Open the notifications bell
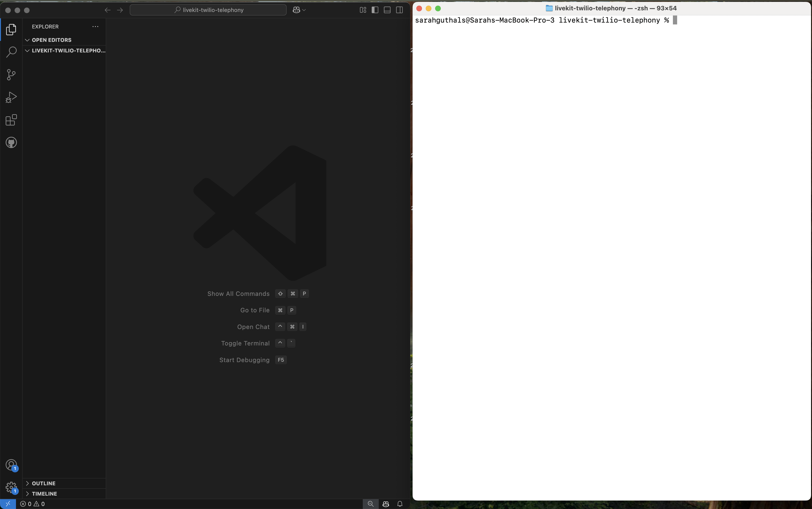The height and width of the screenshot is (509, 812). point(400,504)
